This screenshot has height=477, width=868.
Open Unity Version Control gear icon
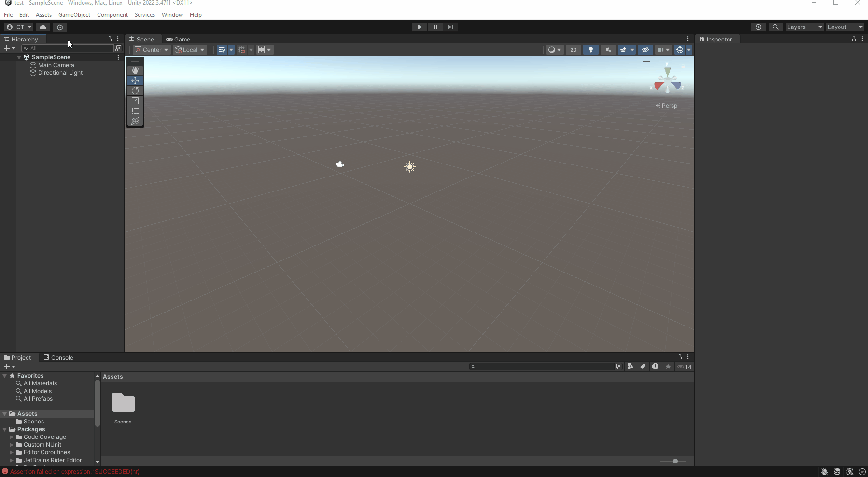point(60,27)
